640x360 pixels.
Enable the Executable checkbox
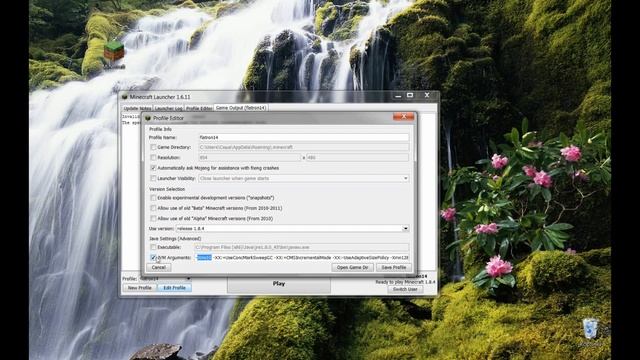153,247
